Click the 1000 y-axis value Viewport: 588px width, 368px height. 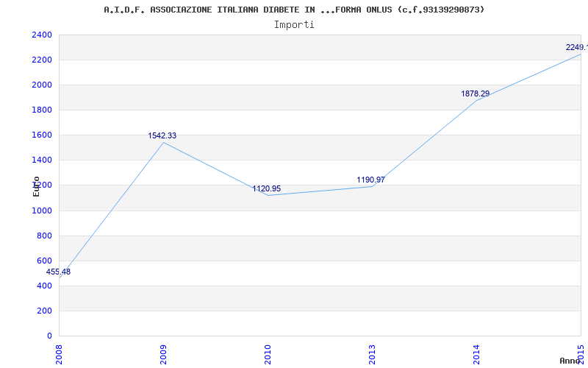point(42,210)
